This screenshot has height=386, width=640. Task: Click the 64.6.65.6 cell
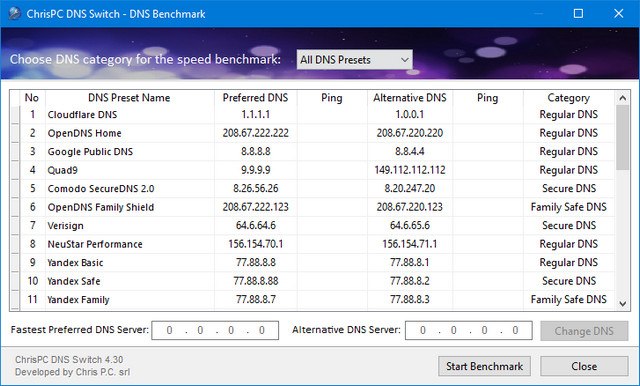point(410,225)
